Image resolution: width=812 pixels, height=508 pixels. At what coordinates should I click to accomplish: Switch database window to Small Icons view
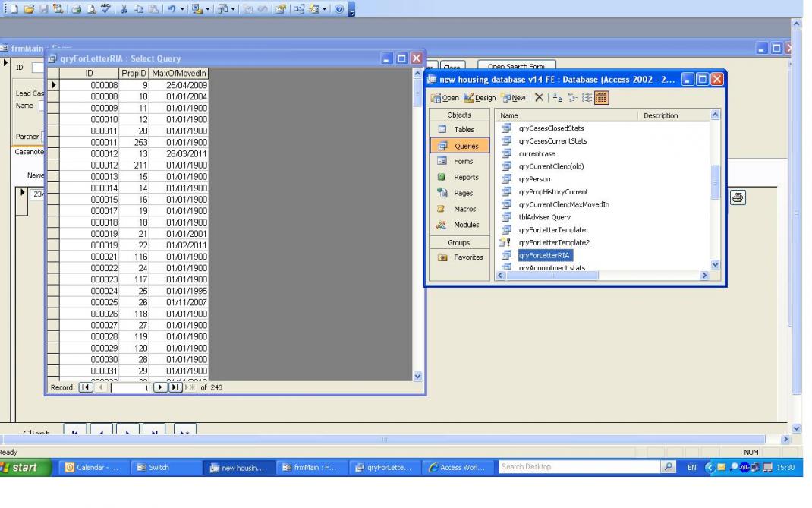click(572, 97)
